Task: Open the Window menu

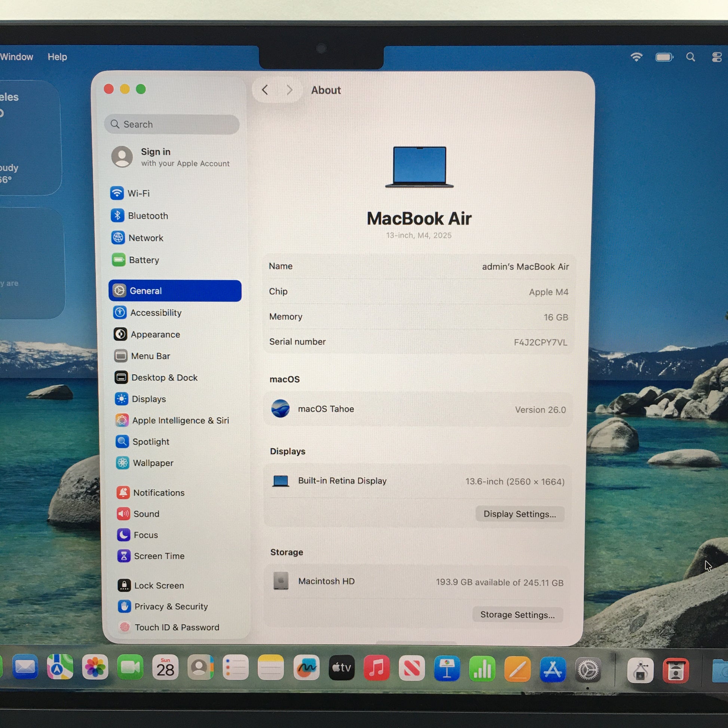Action: pyautogui.click(x=16, y=57)
